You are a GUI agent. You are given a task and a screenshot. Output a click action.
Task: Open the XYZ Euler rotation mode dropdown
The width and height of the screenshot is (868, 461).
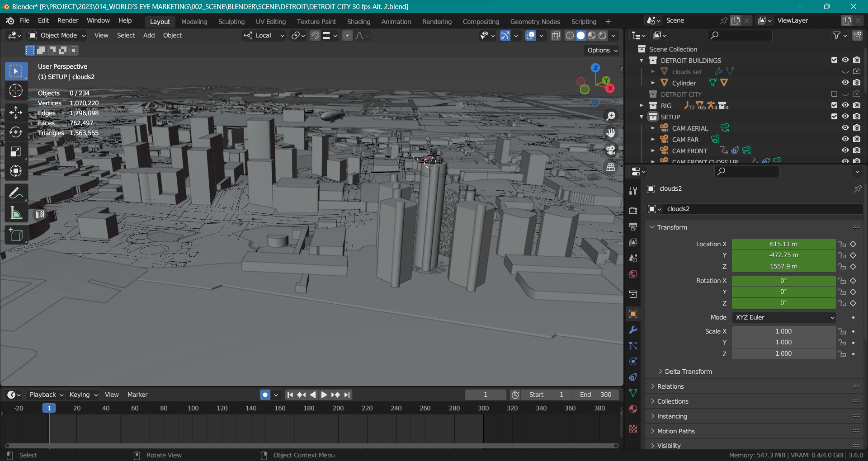pyautogui.click(x=783, y=317)
